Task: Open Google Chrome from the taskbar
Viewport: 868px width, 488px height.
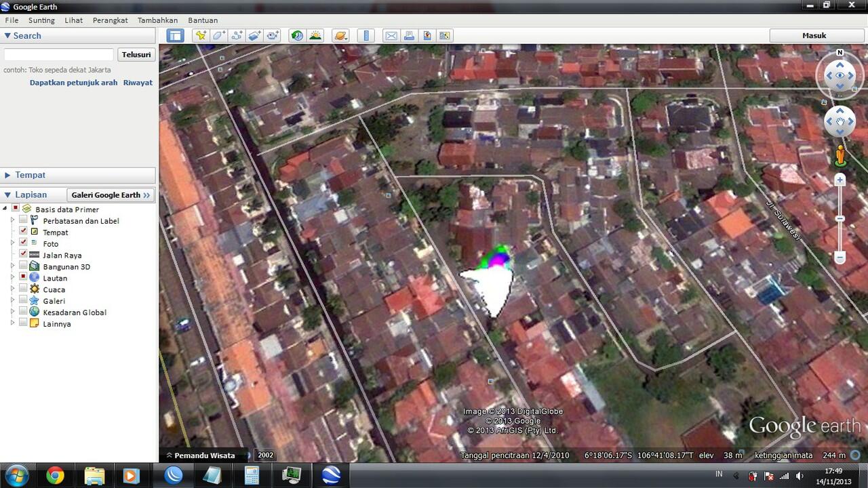Action: tap(55, 476)
